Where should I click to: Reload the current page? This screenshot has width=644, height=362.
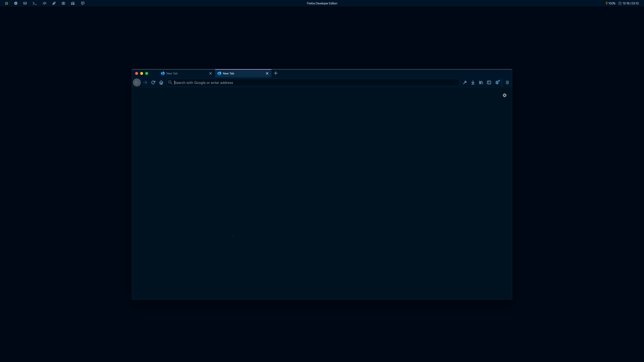pyautogui.click(x=153, y=82)
